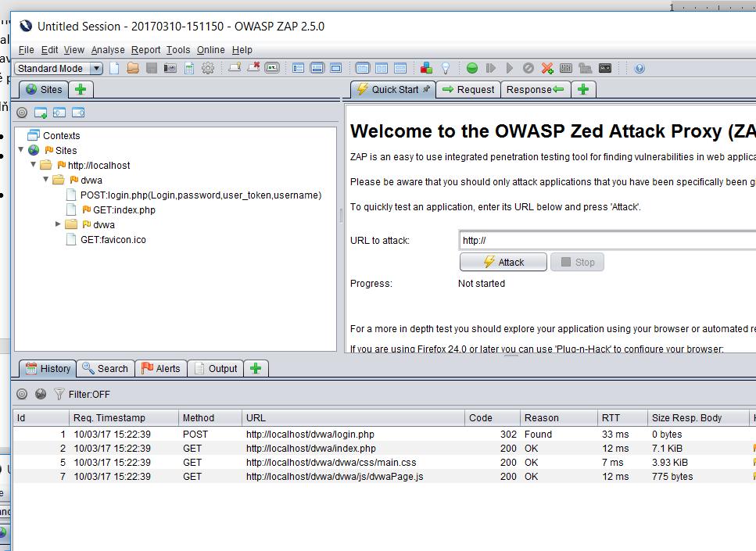Viewport: 756px width, 551px height.
Task: Click the cassette recorder toolbar icon
Action: (x=605, y=68)
